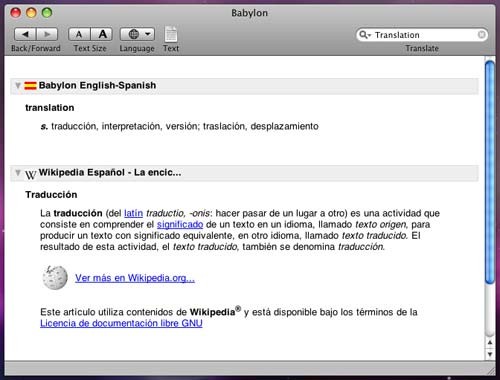Click the Traducción article heading

point(51,195)
